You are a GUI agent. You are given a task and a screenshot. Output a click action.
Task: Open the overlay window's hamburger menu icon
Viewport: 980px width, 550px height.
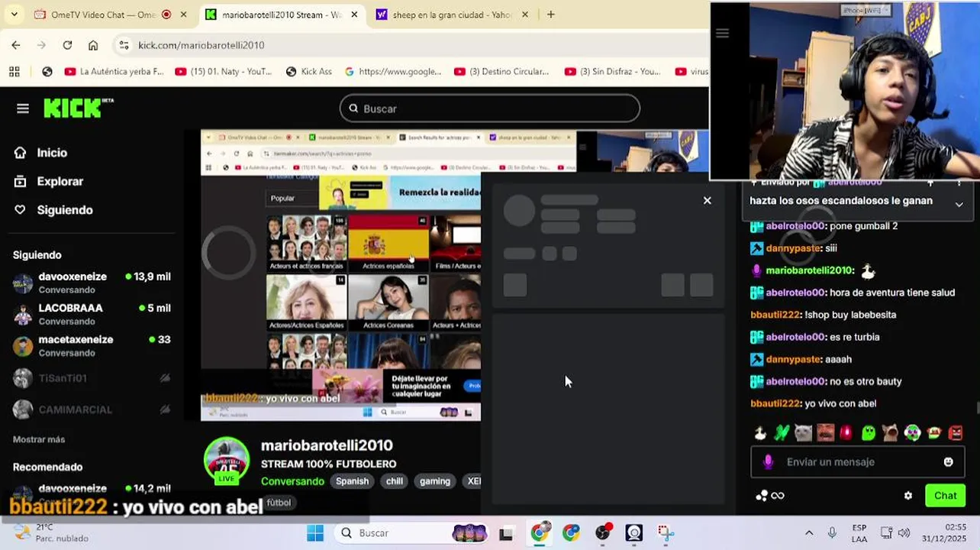722,33
